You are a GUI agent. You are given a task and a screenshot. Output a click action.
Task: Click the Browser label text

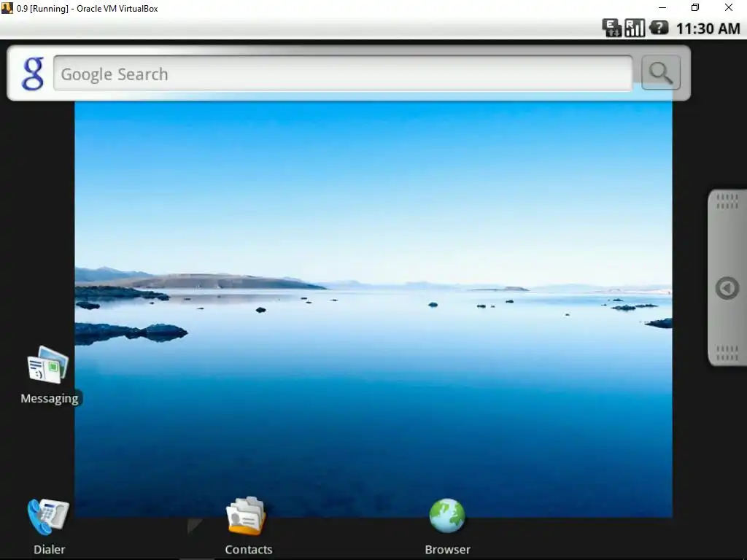[448, 550]
